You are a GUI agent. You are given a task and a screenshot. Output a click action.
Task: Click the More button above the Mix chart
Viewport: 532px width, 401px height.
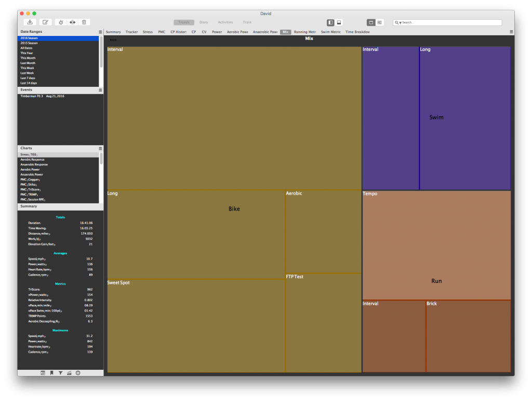pyautogui.click(x=113, y=40)
